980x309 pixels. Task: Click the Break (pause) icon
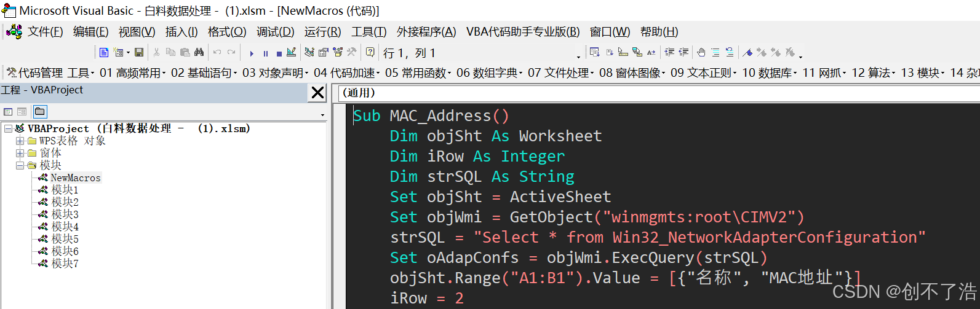tap(265, 53)
